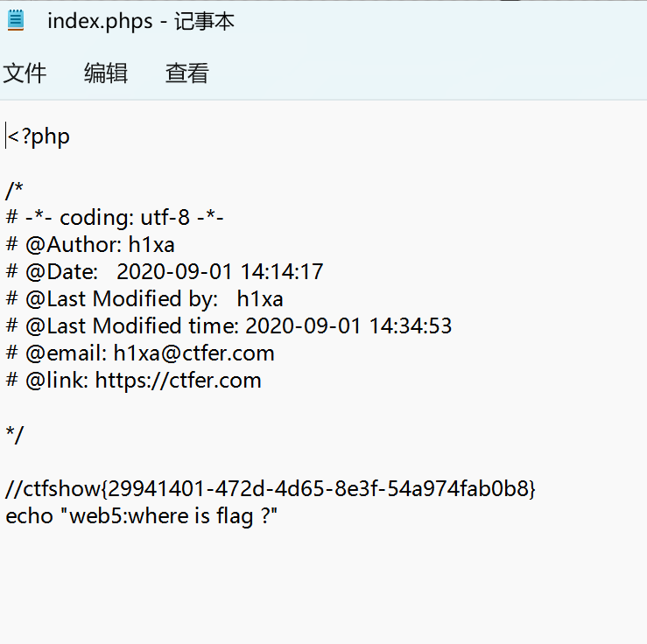Click the /* comment opening line
This screenshot has width=647, height=644.
[x=13, y=191]
